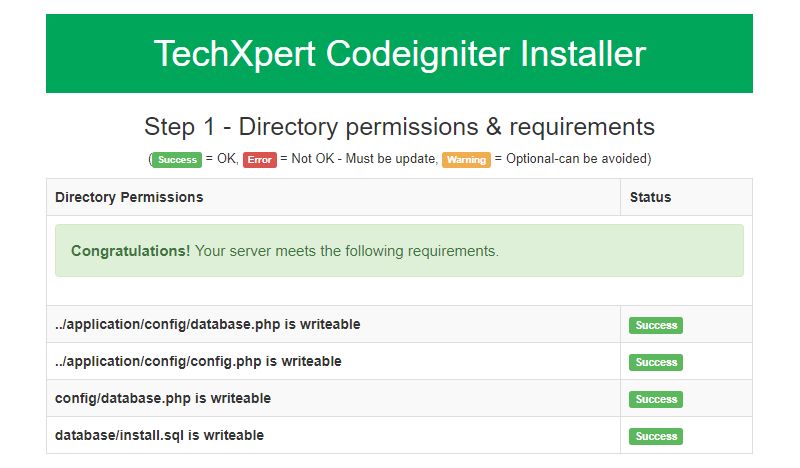800x468 pixels.
Task: Click the Step 1 directory permissions heading
Action: point(399,127)
